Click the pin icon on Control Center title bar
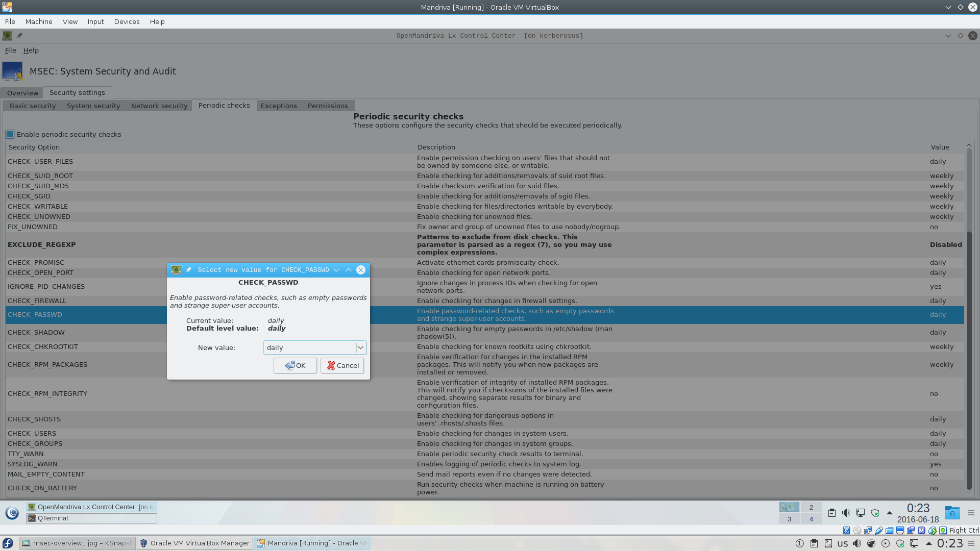 19,36
